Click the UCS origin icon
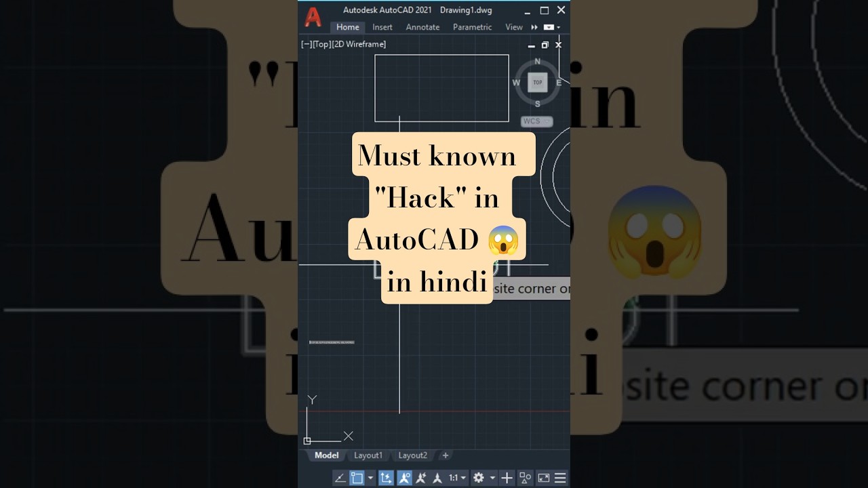The image size is (868, 488). [x=307, y=441]
